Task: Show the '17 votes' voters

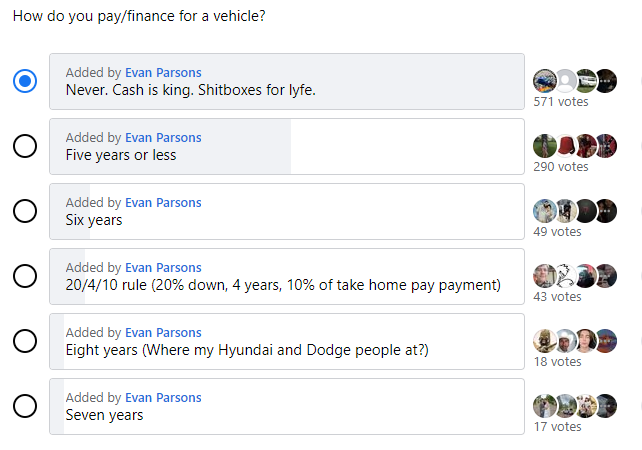Action: (x=557, y=427)
